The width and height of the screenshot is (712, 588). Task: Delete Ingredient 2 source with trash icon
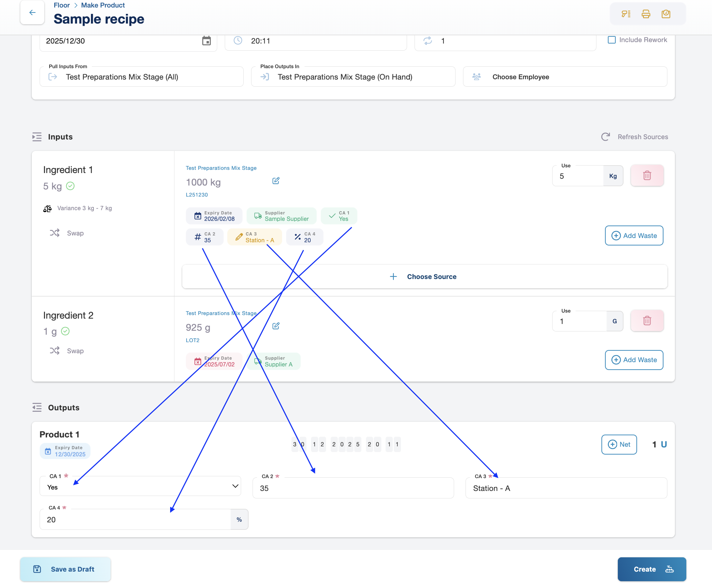[647, 321]
